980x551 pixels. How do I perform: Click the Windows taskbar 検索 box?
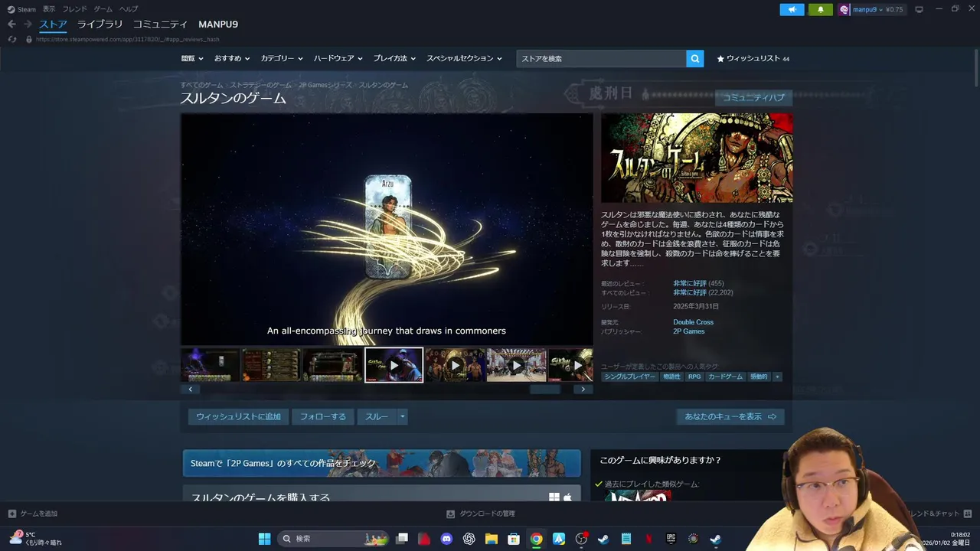coord(333,539)
